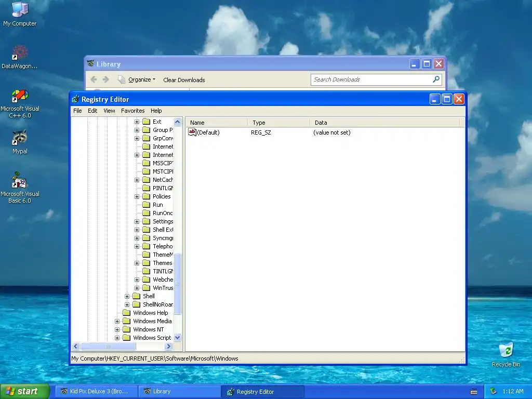Open My Computer desktop icon
This screenshot has height=399, width=532.
pyautogui.click(x=20, y=9)
